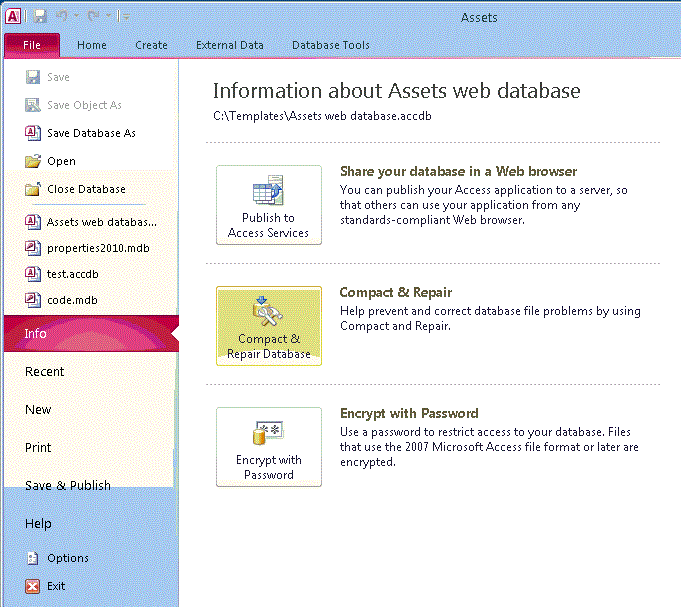
Task: Click the Save Database As icon
Action: point(33,133)
